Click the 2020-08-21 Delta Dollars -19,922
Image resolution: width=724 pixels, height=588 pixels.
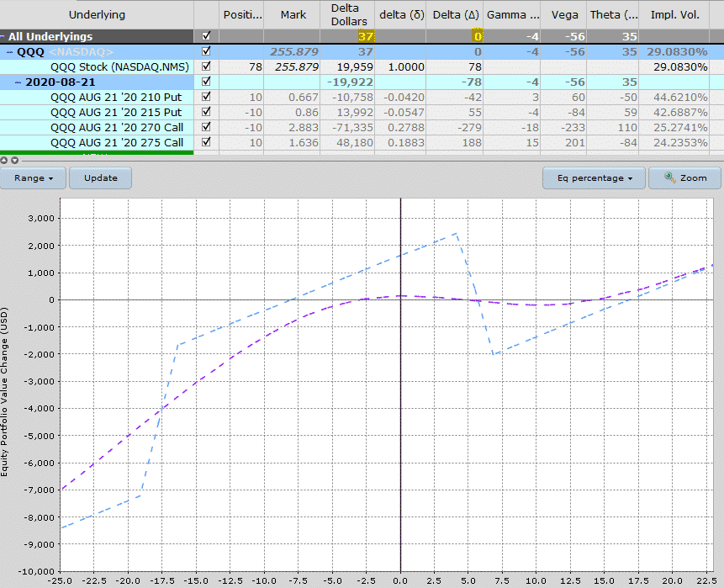coord(350,82)
